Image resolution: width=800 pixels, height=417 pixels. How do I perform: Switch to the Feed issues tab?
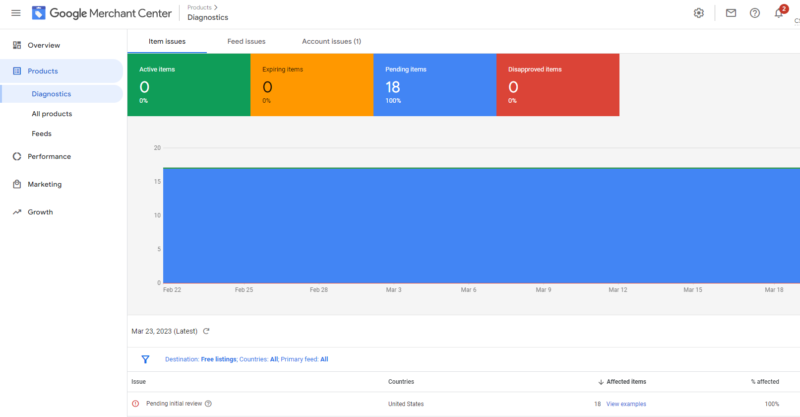(x=247, y=41)
